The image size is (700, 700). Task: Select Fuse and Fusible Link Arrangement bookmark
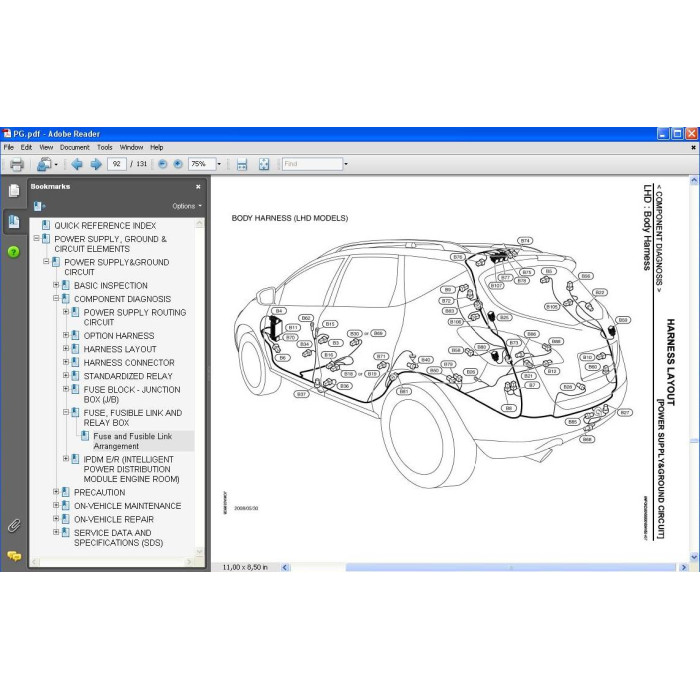tap(133, 441)
